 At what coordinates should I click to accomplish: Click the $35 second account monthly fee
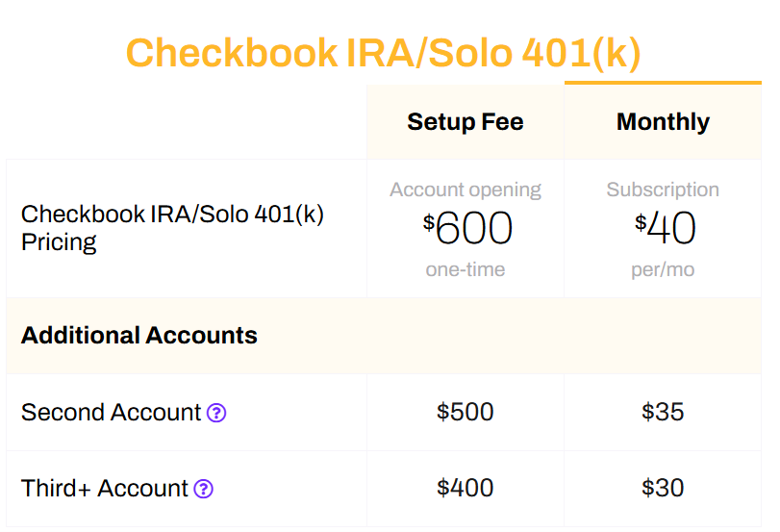pos(663,412)
